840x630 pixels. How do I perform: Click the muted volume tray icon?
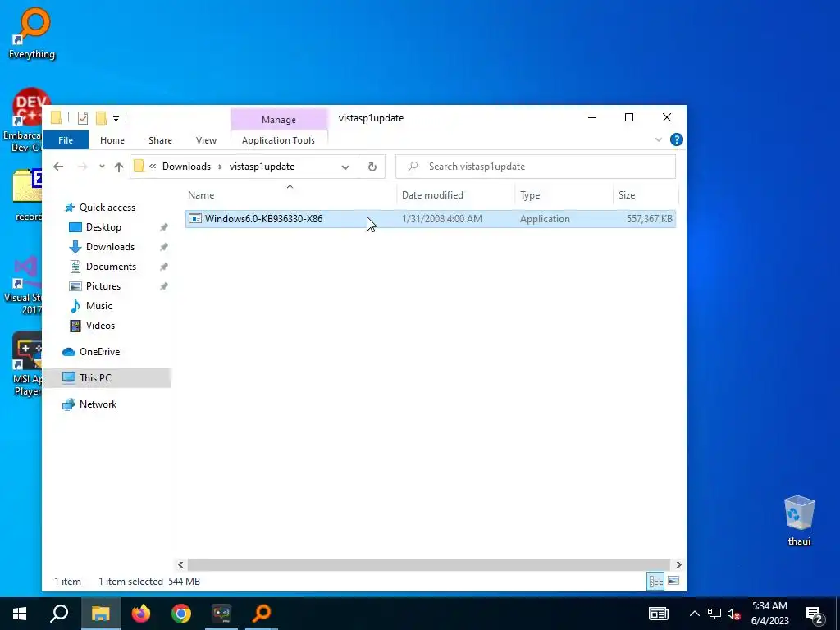pyautogui.click(x=734, y=614)
